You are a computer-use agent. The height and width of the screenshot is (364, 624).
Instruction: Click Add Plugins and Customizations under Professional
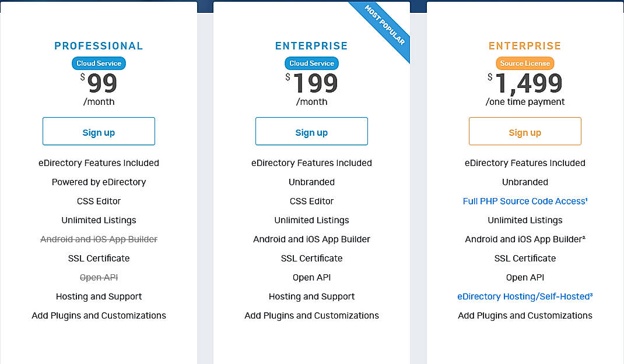(99, 315)
